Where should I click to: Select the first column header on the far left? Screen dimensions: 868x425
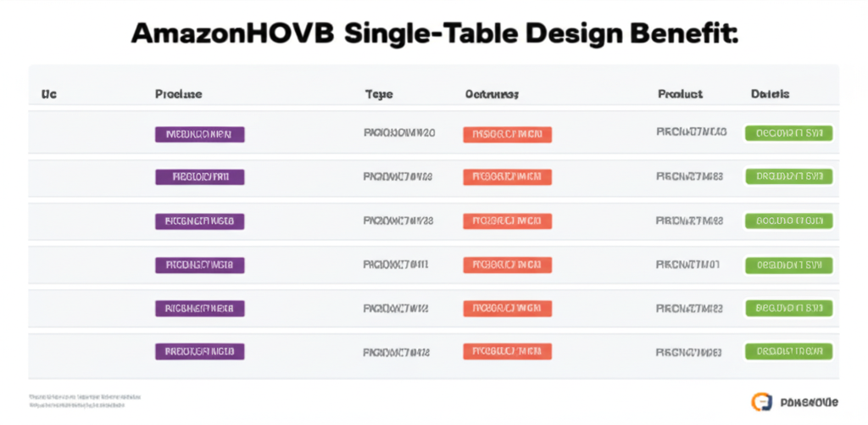point(49,94)
